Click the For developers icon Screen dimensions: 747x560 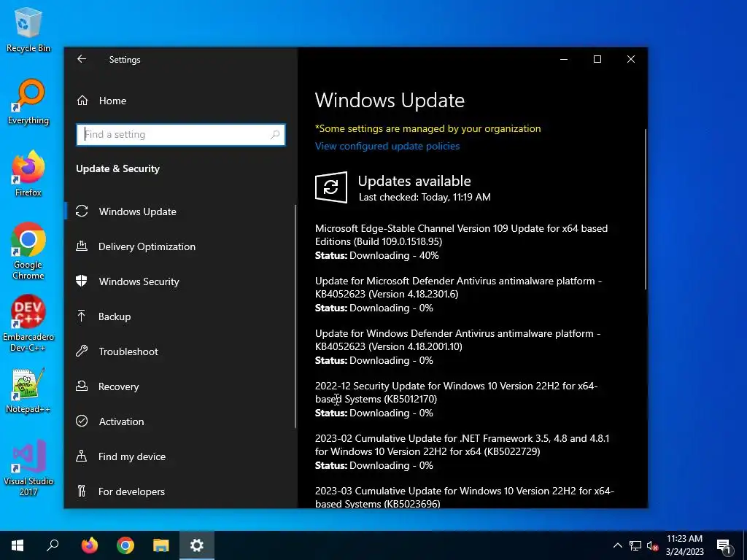point(82,491)
